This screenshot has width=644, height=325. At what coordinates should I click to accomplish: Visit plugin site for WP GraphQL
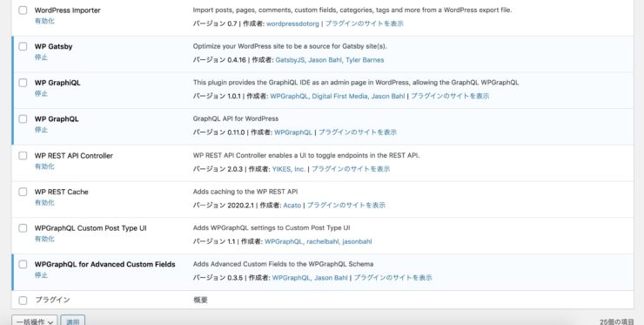coord(358,132)
